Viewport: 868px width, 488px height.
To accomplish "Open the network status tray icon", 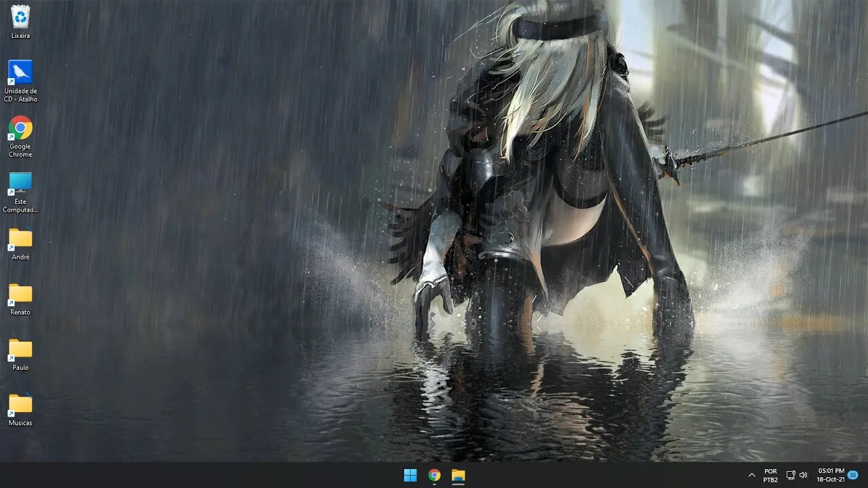I will (791, 475).
